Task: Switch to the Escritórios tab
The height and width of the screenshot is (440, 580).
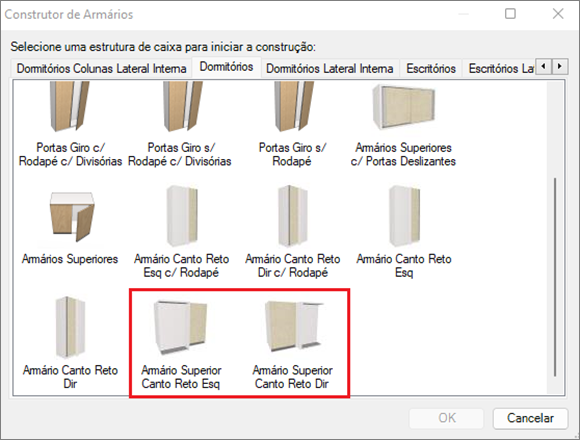Action: pyautogui.click(x=431, y=68)
